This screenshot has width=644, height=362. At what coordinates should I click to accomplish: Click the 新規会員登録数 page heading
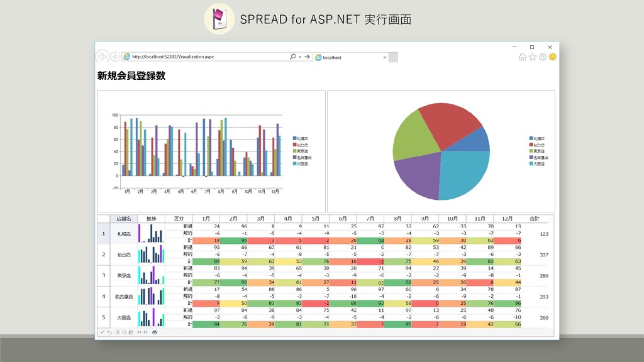(x=131, y=75)
